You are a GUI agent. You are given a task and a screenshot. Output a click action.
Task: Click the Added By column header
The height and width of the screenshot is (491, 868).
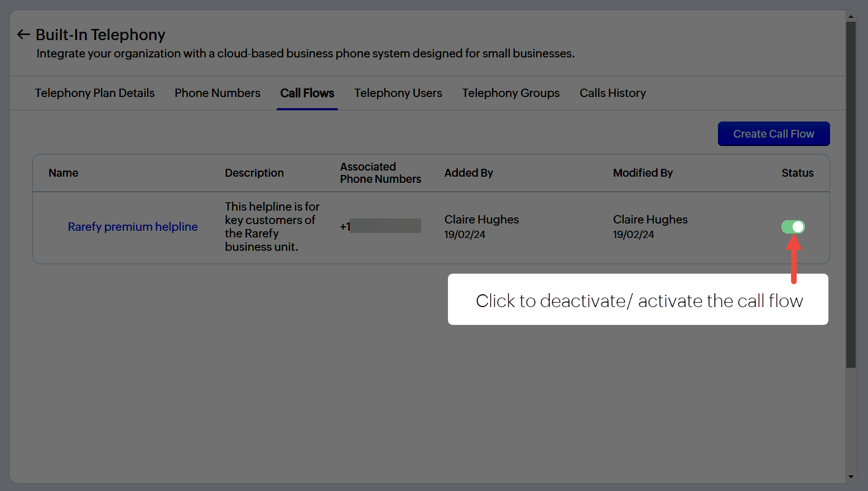coord(469,173)
